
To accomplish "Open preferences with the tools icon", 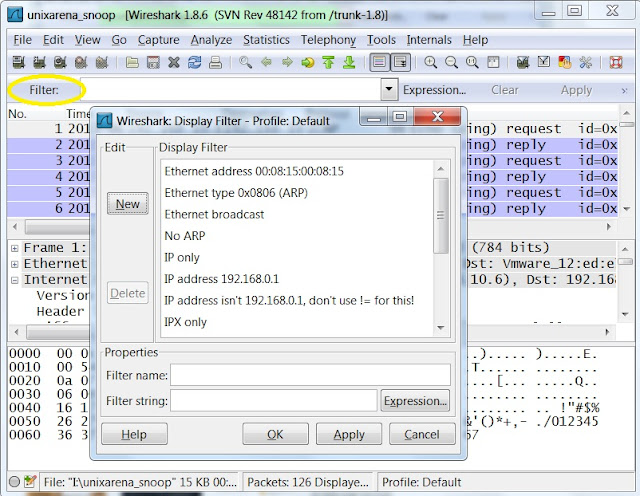I will click(585, 62).
